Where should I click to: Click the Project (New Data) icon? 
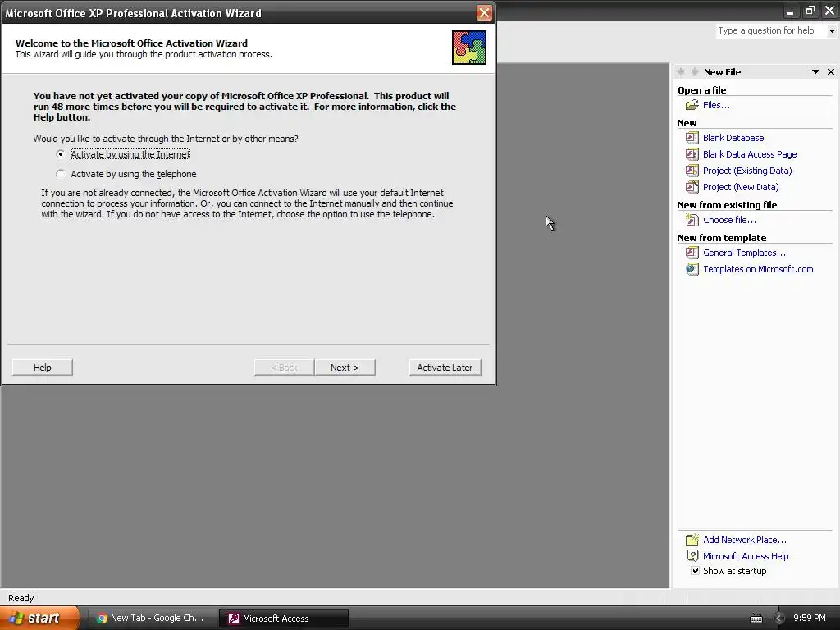pyautogui.click(x=692, y=187)
